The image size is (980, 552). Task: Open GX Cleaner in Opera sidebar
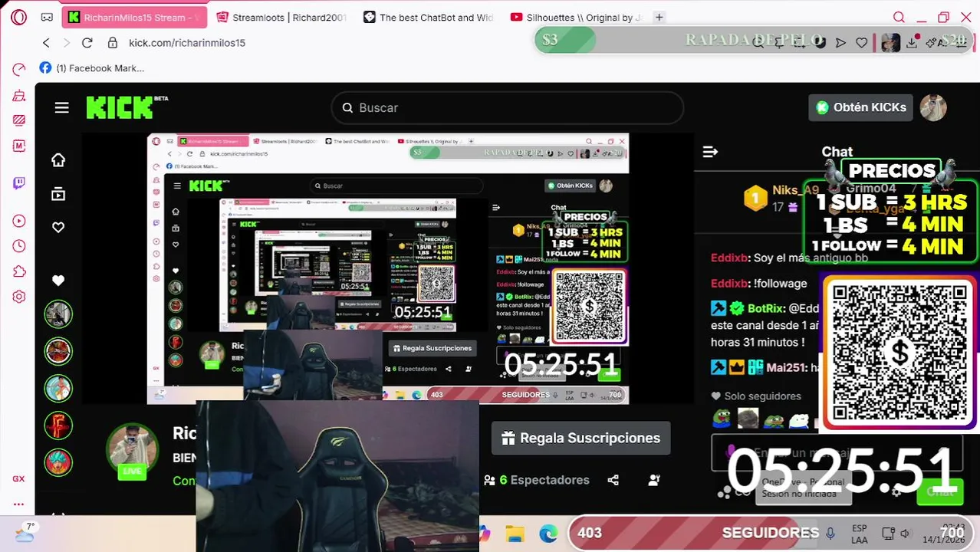click(19, 96)
